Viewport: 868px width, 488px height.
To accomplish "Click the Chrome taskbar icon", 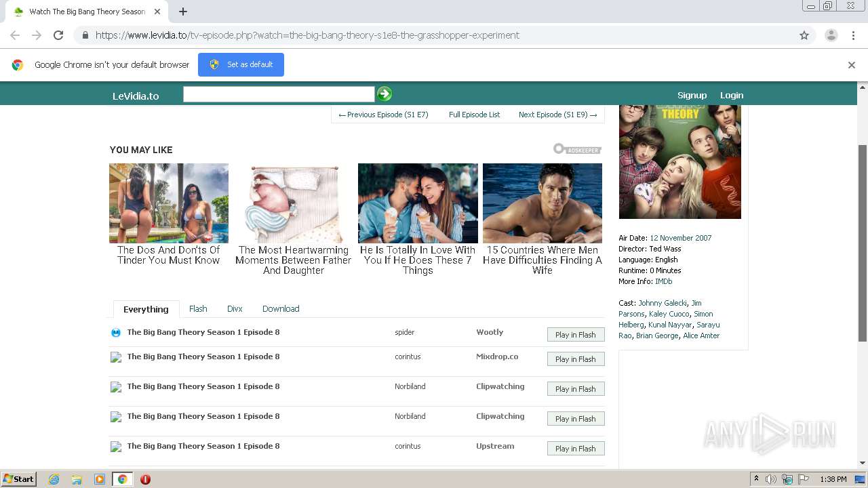I will coord(123,479).
